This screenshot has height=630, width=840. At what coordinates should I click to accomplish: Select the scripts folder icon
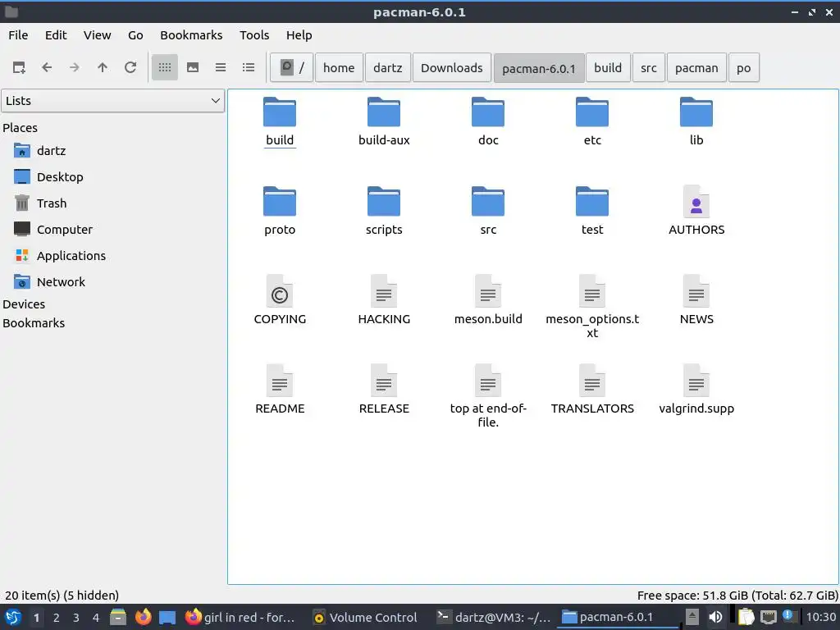384,202
